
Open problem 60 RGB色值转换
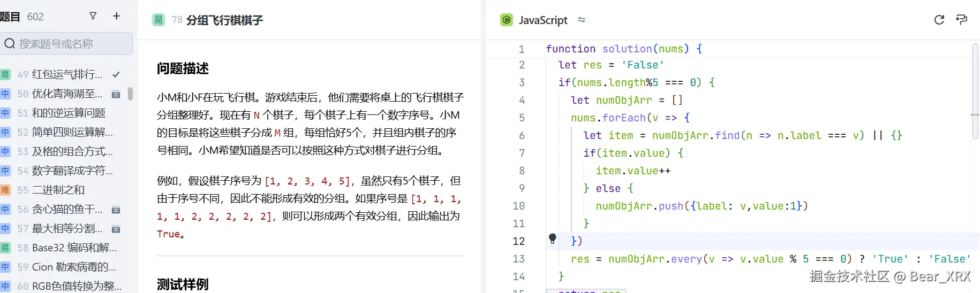pyautogui.click(x=77, y=286)
